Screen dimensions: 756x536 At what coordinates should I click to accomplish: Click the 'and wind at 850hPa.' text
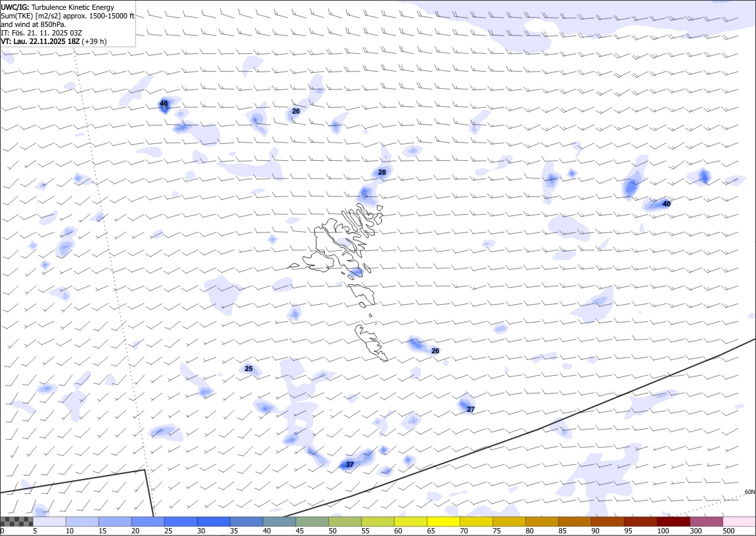pyautogui.click(x=34, y=24)
